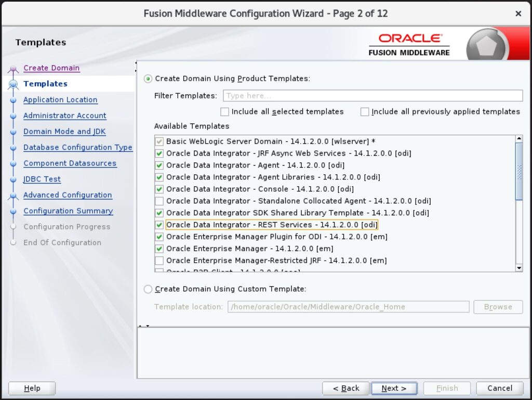Select Create Domain Using Custom Template radio
Image resolution: width=532 pixels, height=400 pixels.
pos(148,289)
